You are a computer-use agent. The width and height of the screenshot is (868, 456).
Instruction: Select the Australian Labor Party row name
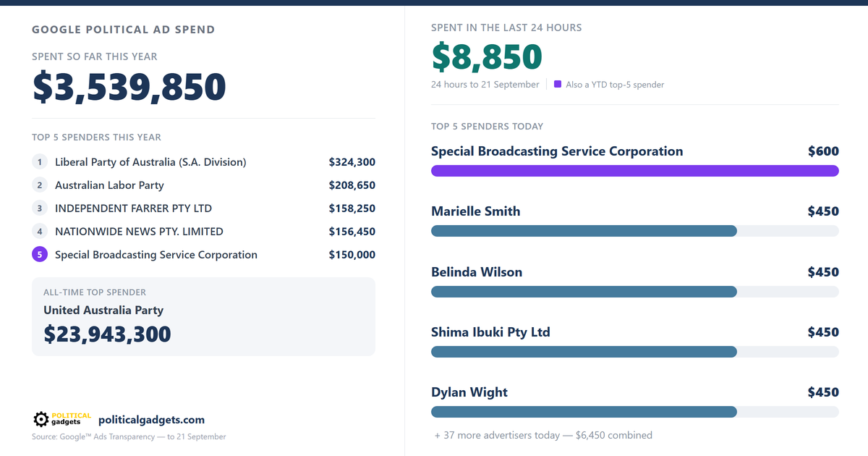109,185
